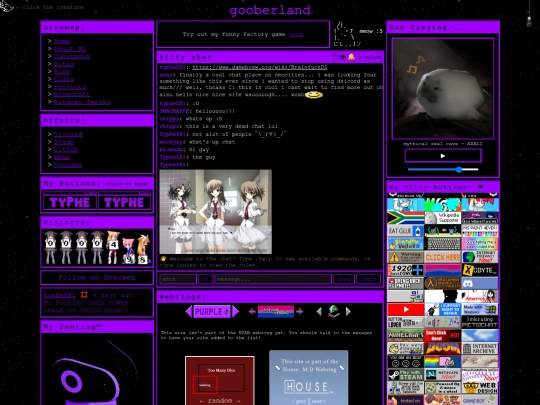This screenshot has width=540, height=405.
Task: Copy the second TYPHE site button
Action: [124, 201]
